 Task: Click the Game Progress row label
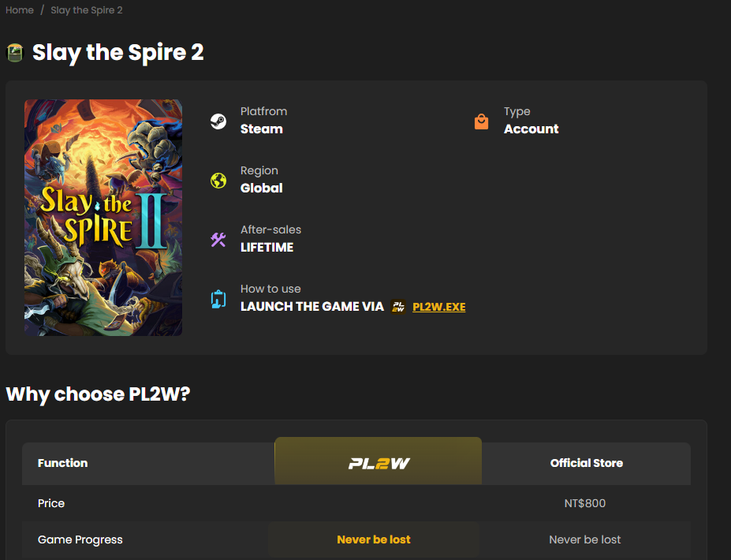80,539
